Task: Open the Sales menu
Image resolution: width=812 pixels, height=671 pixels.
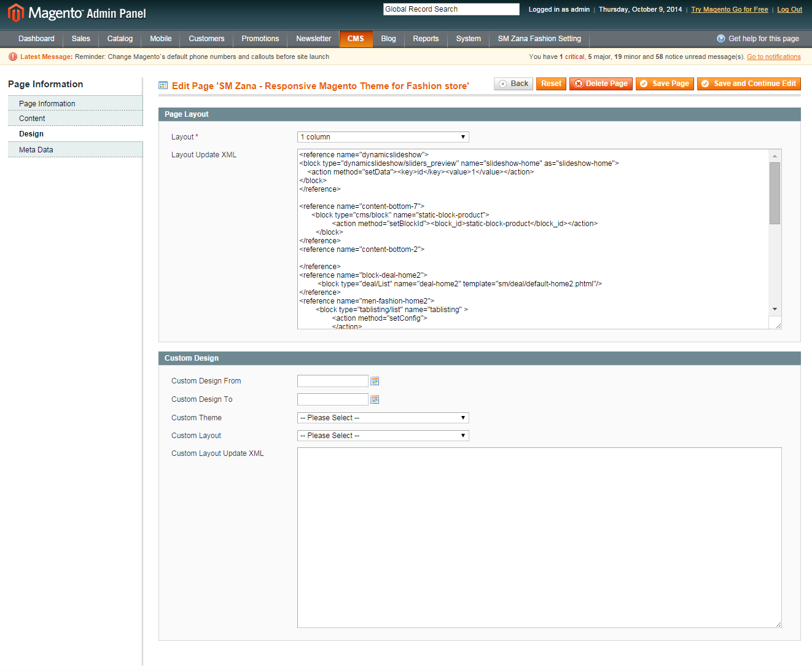Action: [81, 39]
